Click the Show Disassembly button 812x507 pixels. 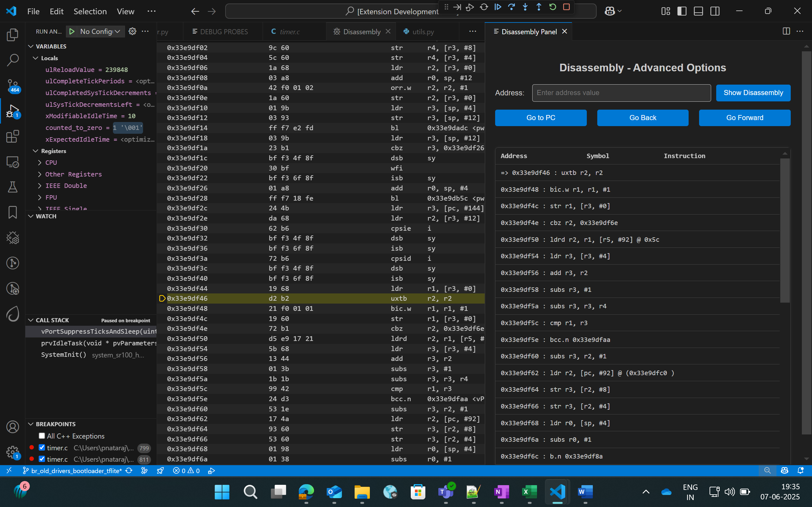pyautogui.click(x=753, y=93)
